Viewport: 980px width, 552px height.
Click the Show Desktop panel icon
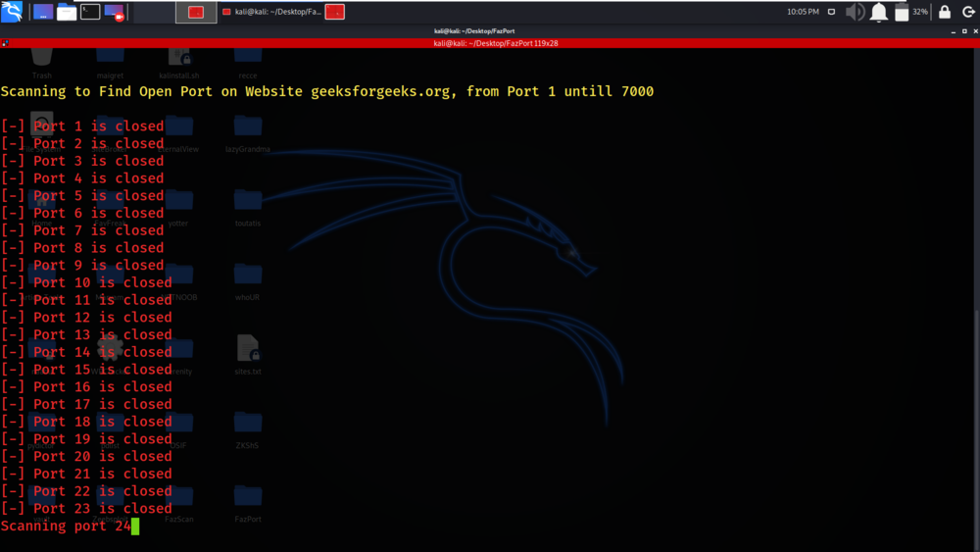pos(43,12)
